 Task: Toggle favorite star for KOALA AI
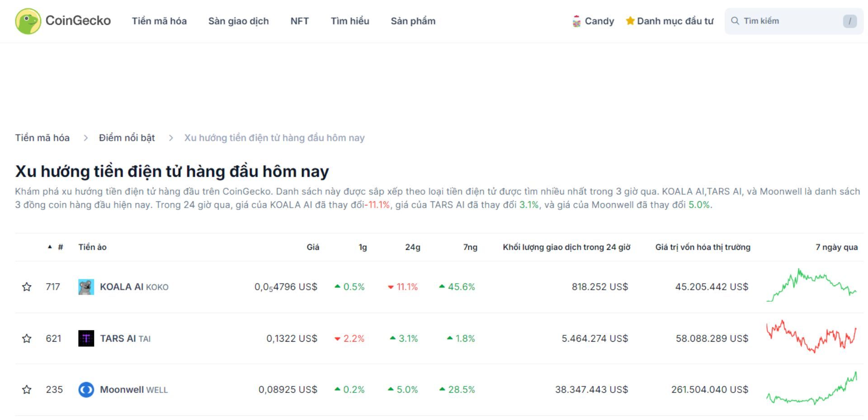tap(26, 286)
